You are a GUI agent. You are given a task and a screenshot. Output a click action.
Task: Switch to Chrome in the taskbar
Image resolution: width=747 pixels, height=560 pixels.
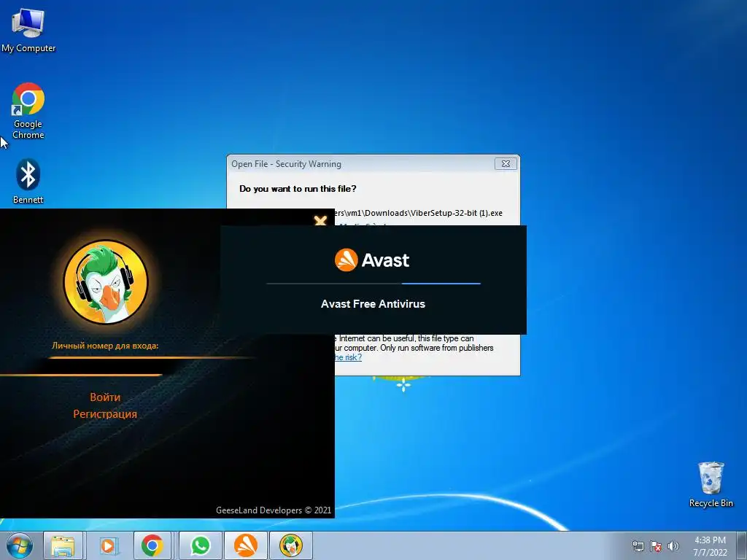[x=152, y=545]
